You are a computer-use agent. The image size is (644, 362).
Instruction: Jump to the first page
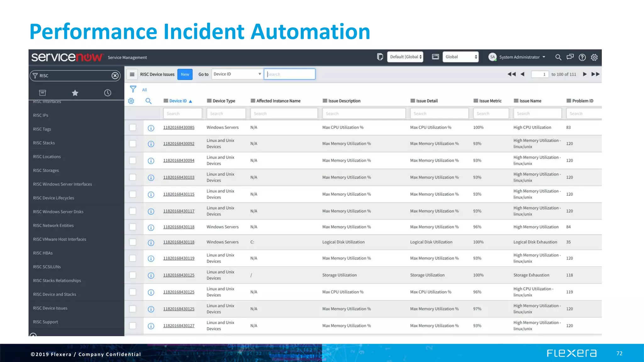click(512, 74)
